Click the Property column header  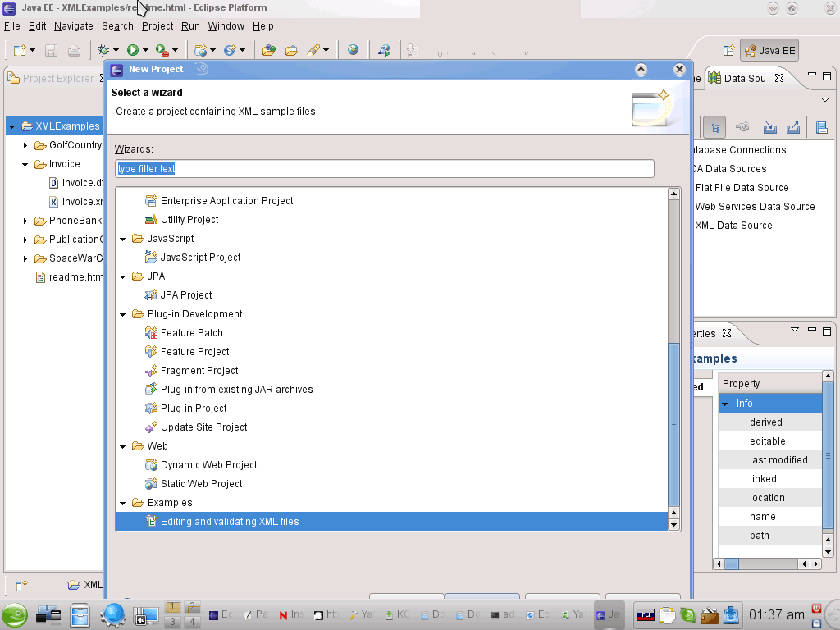tap(769, 384)
